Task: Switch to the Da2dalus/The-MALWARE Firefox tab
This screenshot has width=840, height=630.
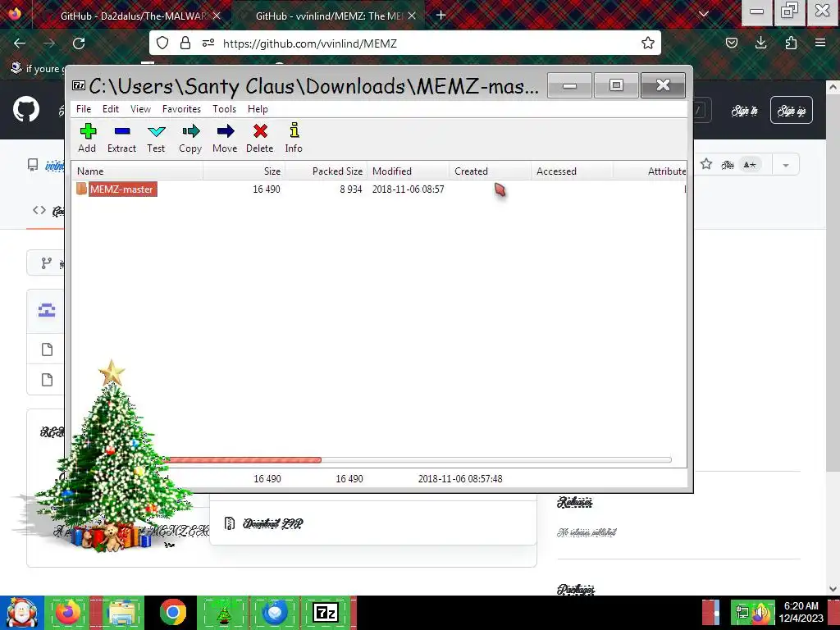Action: [133, 16]
